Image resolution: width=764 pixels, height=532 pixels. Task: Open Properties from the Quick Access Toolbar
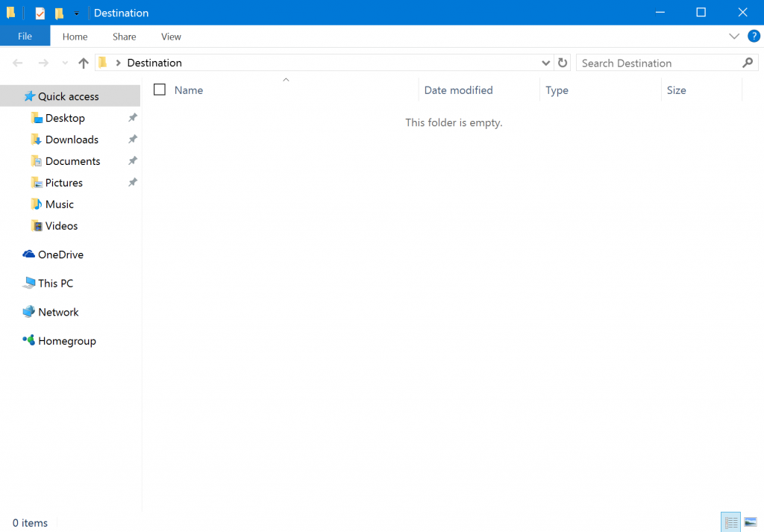(x=40, y=13)
